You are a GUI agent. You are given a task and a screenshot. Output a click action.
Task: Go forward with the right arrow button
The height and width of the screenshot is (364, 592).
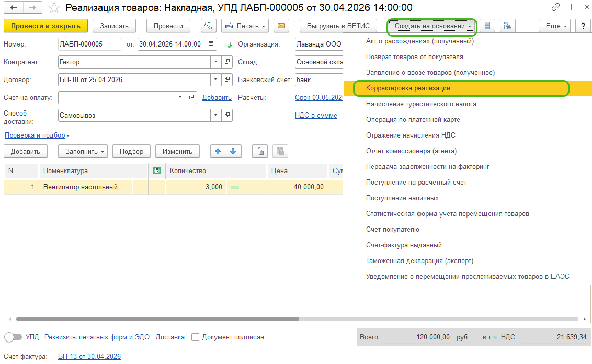click(x=32, y=7)
